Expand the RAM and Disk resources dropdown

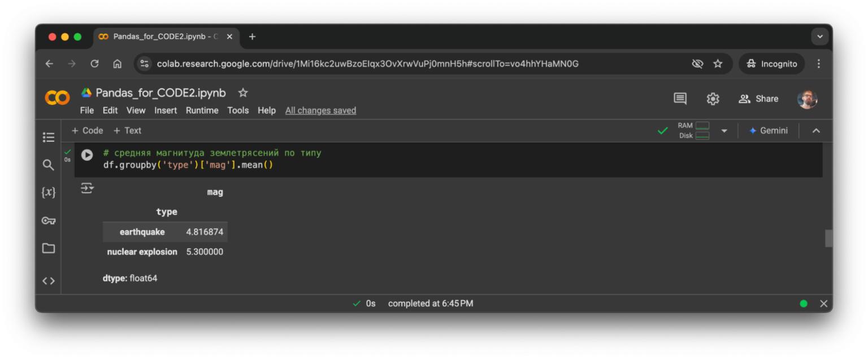[x=724, y=131]
